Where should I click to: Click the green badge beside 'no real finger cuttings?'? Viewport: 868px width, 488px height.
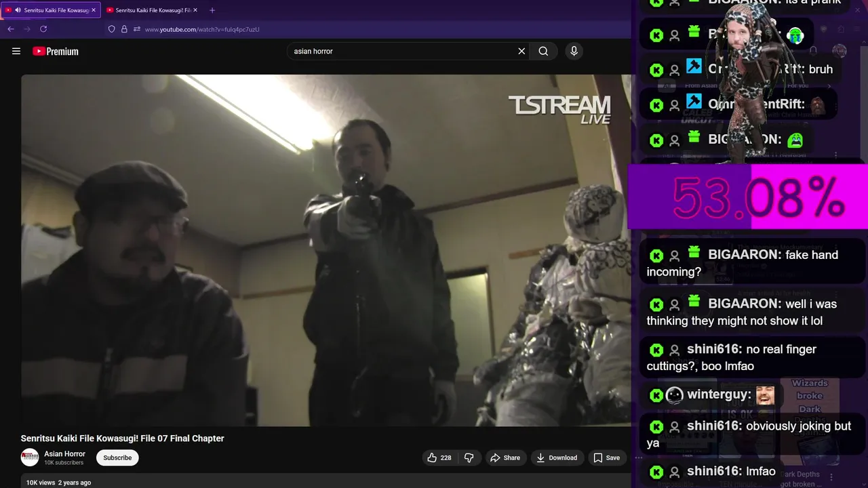click(656, 350)
